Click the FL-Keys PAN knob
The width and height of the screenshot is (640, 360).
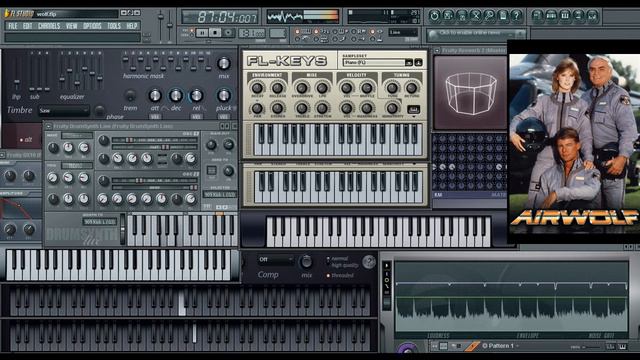pyautogui.click(x=257, y=108)
